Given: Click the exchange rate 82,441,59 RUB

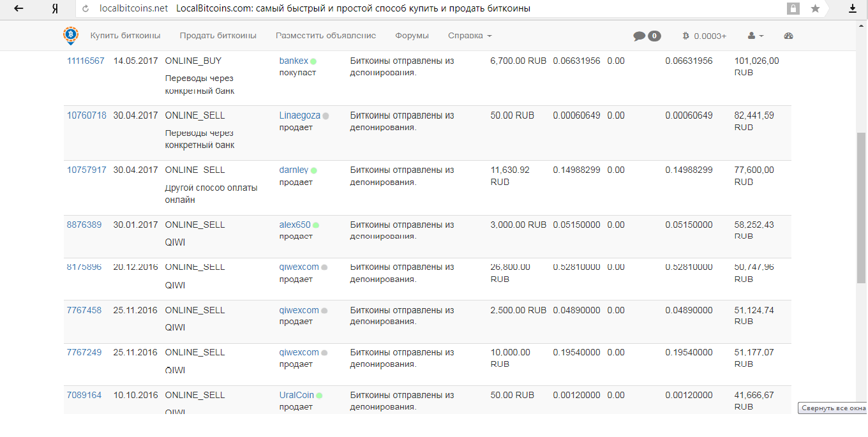Looking at the screenshot, I should (x=754, y=121).
